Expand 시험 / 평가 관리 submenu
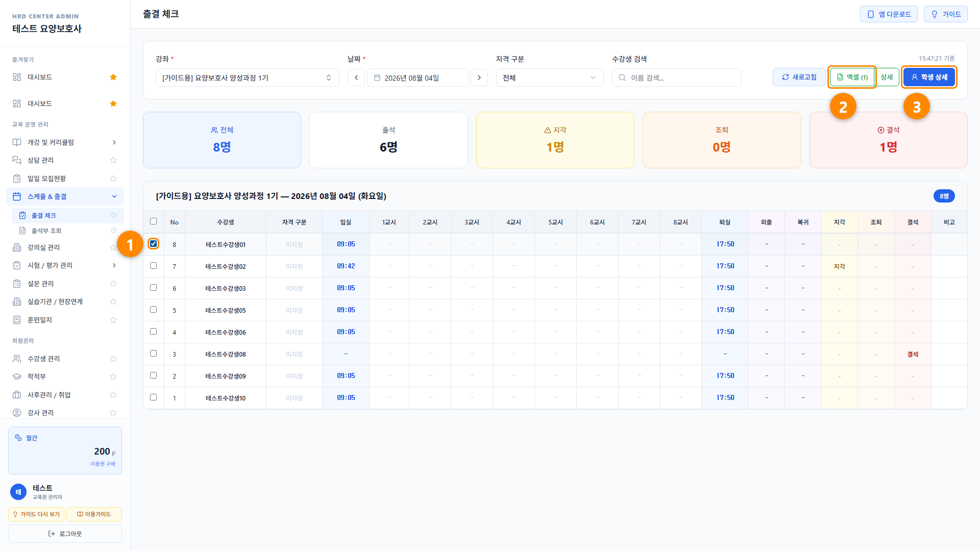This screenshot has height=551, width=980. (x=65, y=265)
